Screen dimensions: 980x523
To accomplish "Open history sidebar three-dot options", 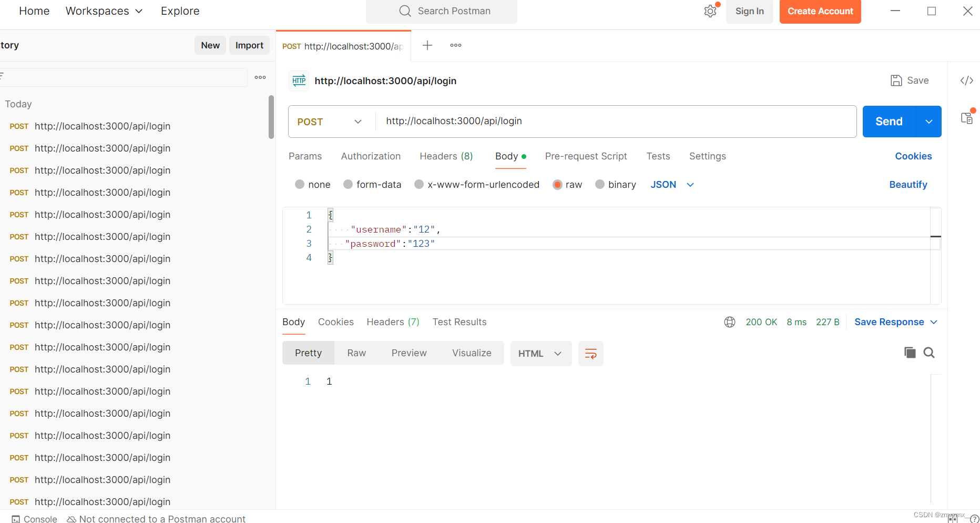I will (x=260, y=77).
